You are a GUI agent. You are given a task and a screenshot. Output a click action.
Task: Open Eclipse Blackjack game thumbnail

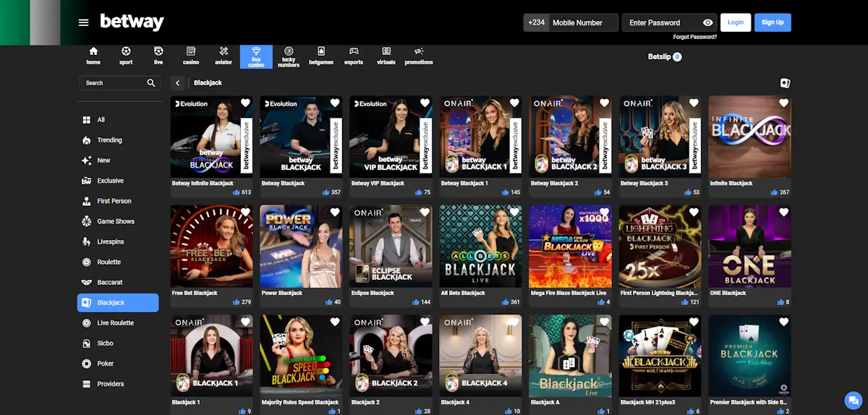pos(391,247)
